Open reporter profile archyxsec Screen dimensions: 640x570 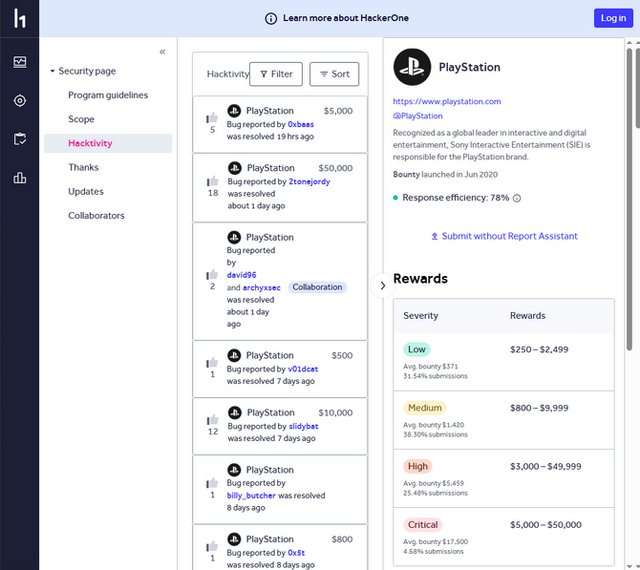point(262,287)
